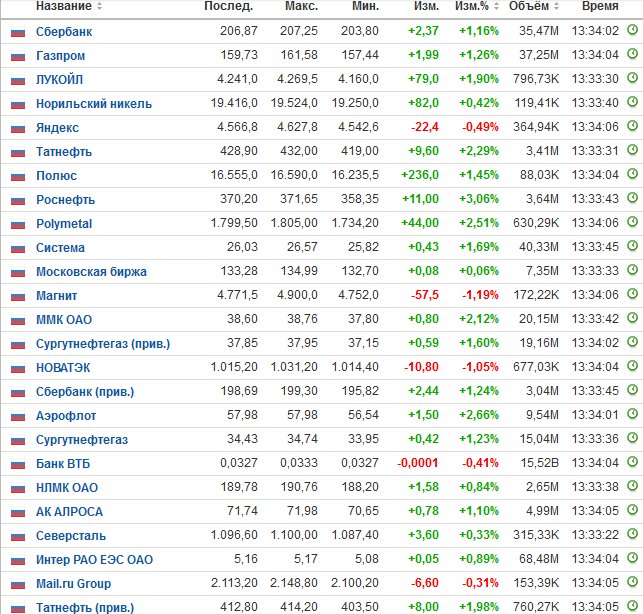
Task: Click the clock icon in the Северсталь row
Action: (x=633, y=534)
